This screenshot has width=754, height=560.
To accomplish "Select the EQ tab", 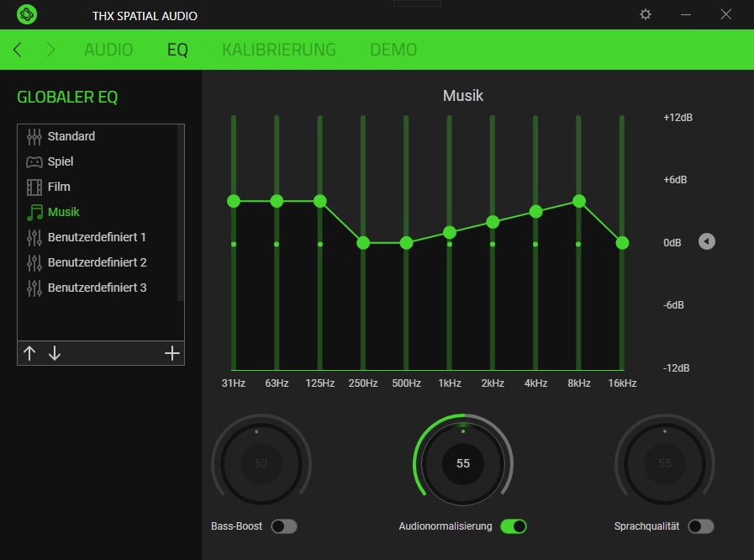I will pos(177,50).
